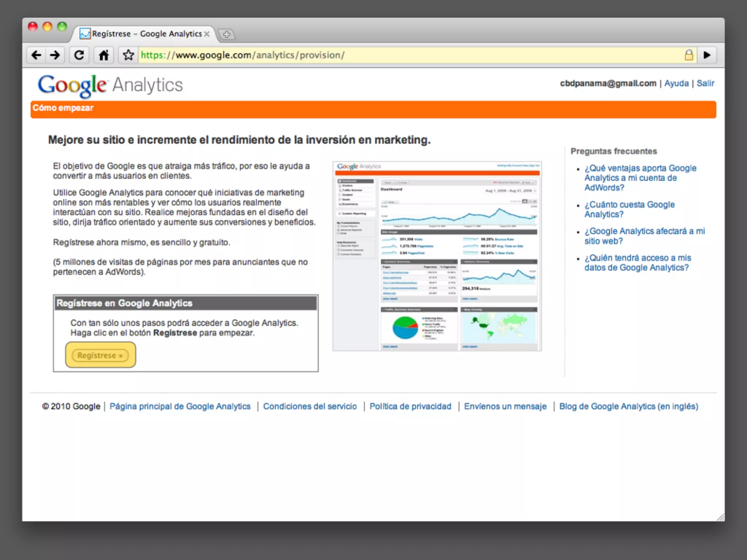The height and width of the screenshot is (560, 747).
Task: Click the browser forward arrow
Action: (55, 55)
